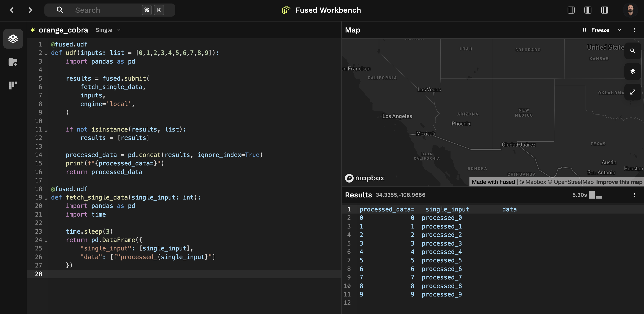Open the dropdown arrow next to Freeze

click(619, 30)
